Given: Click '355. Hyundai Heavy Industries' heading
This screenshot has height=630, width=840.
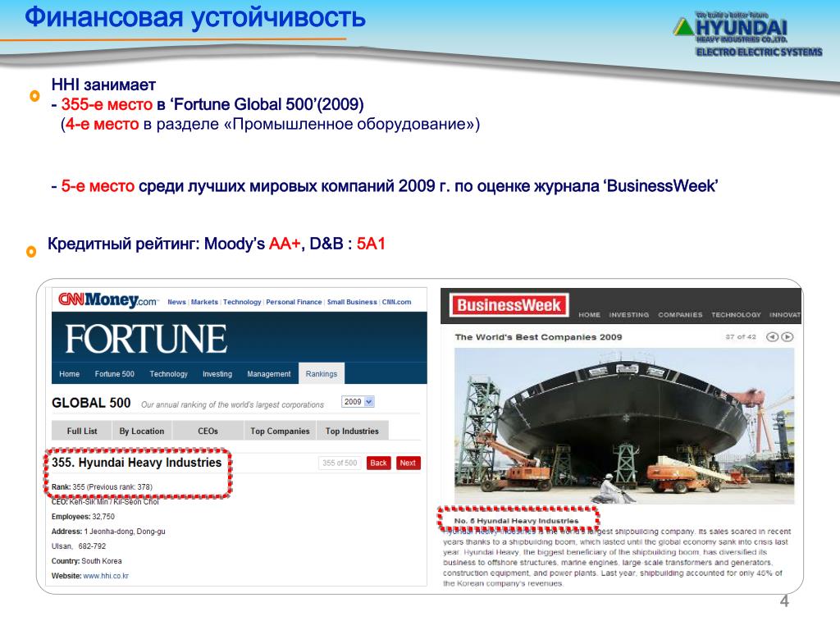Looking at the screenshot, I should tap(137, 463).
